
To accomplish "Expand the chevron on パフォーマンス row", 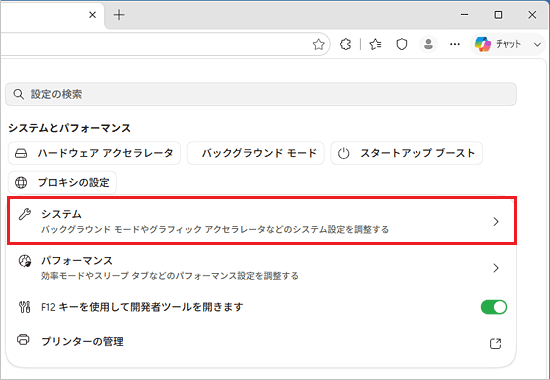I will (x=496, y=268).
